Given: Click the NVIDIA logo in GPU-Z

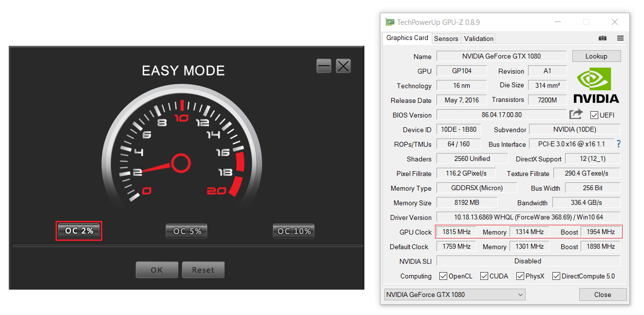Looking at the screenshot, I should click(596, 86).
